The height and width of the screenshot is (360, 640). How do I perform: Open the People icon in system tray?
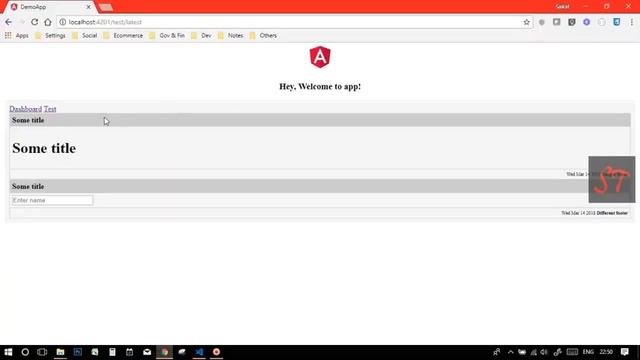coord(496,352)
